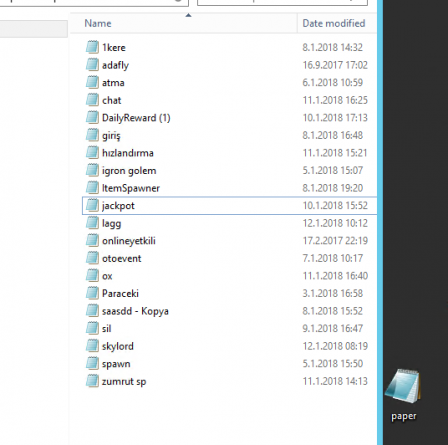448x445 pixels.
Task: Click the file name atma
Action: point(113,83)
